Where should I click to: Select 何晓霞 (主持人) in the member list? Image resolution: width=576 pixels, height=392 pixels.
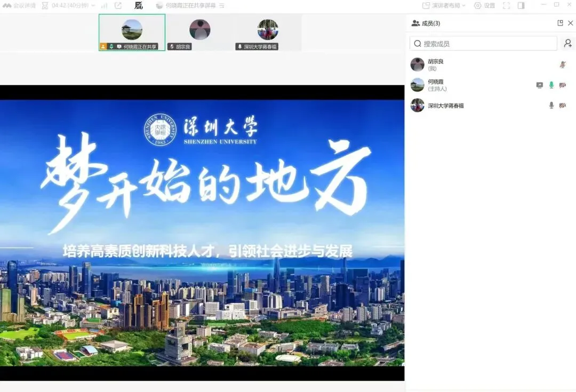491,85
